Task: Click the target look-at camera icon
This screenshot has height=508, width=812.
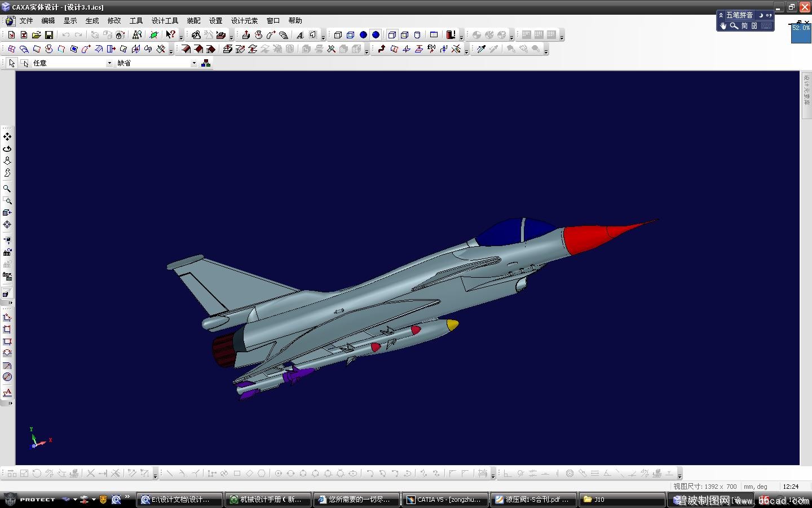Action: pyautogui.click(x=7, y=225)
